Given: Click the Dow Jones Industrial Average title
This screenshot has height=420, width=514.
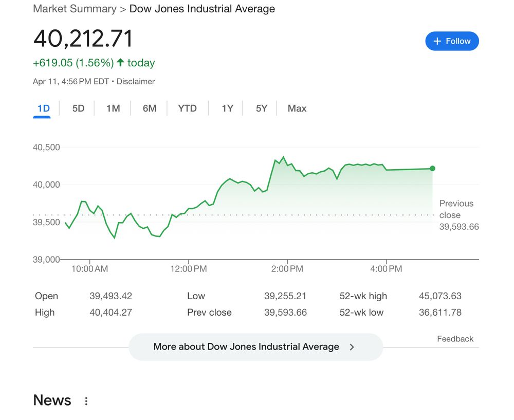Looking at the screenshot, I should tap(202, 9).
